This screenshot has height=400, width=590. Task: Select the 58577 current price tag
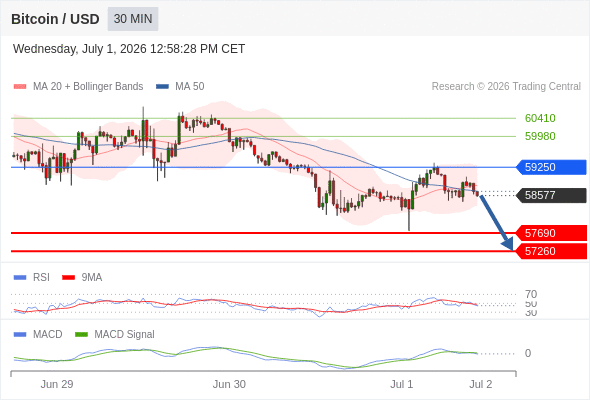551,195
